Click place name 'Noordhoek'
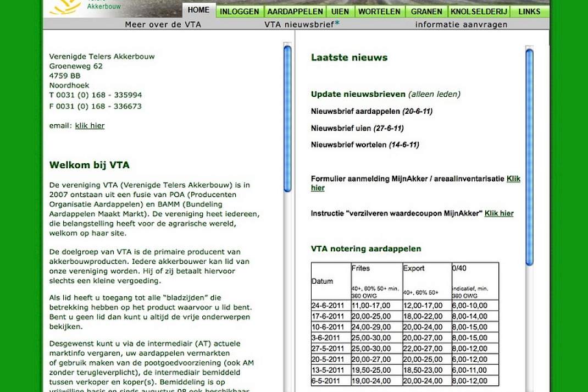 (x=69, y=86)
